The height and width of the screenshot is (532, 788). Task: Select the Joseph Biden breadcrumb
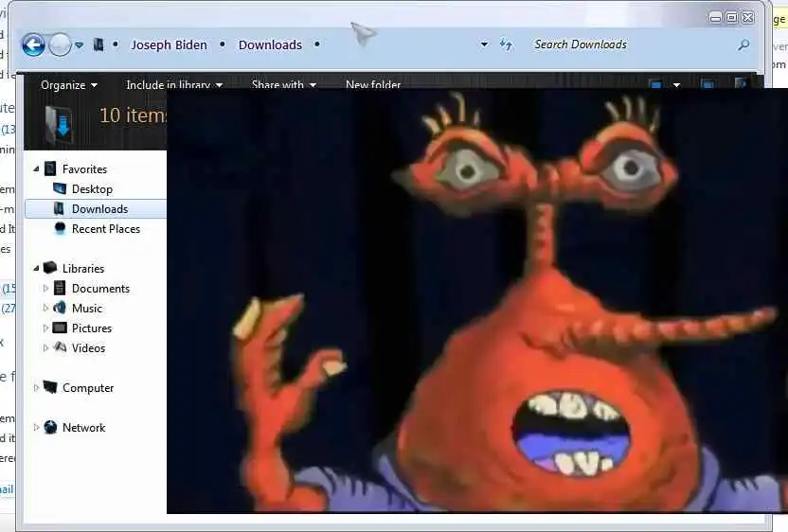[169, 44]
